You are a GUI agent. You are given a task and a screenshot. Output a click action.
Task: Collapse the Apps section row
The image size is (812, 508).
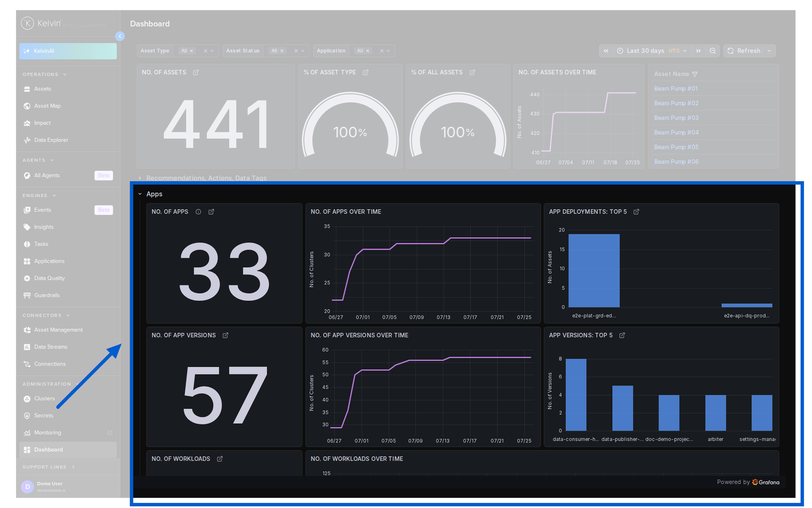(140, 194)
